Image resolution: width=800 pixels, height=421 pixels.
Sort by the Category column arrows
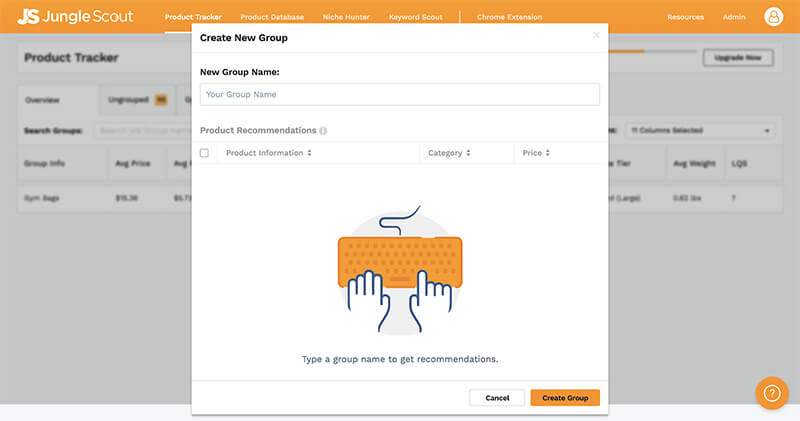(468, 153)
